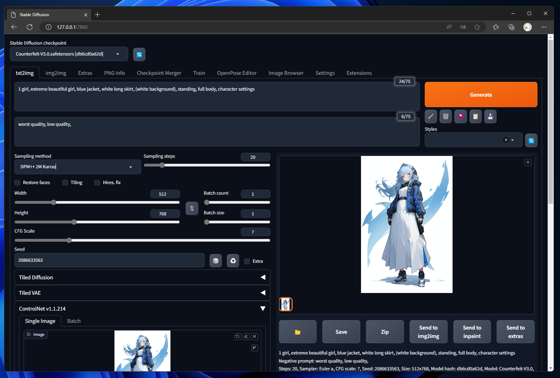
Task: Swap width and height values
Action: [x=192, y=208]
